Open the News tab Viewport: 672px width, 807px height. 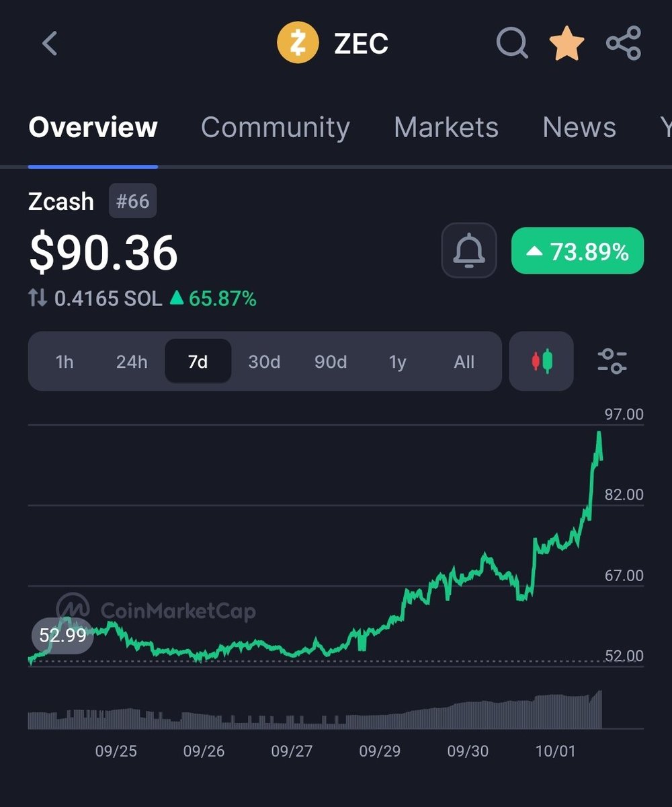coord(579,127)
